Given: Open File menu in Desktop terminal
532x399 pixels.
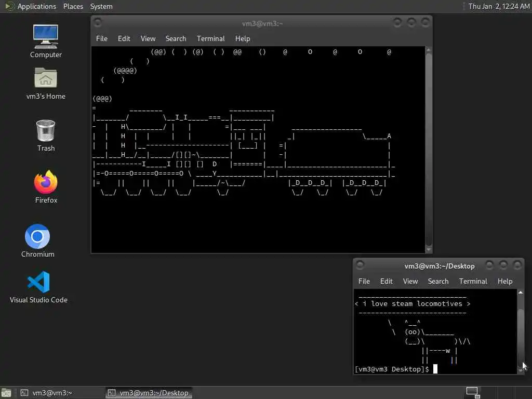Looking at the screenshot, I should pyautogui.click(x=364, y=281).
